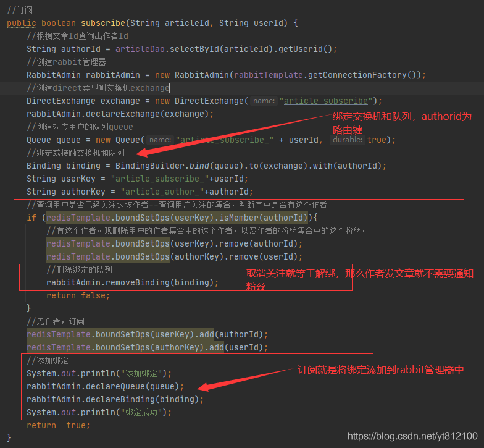This screenshot has width=484, height=448.
Task: Click the comment starting //有这个作者
Action: (206, 231)
